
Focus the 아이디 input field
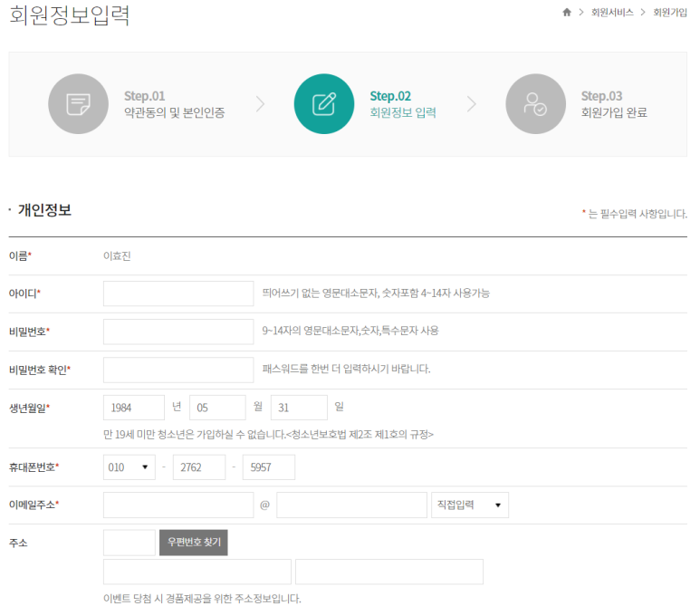pos(178,293)
